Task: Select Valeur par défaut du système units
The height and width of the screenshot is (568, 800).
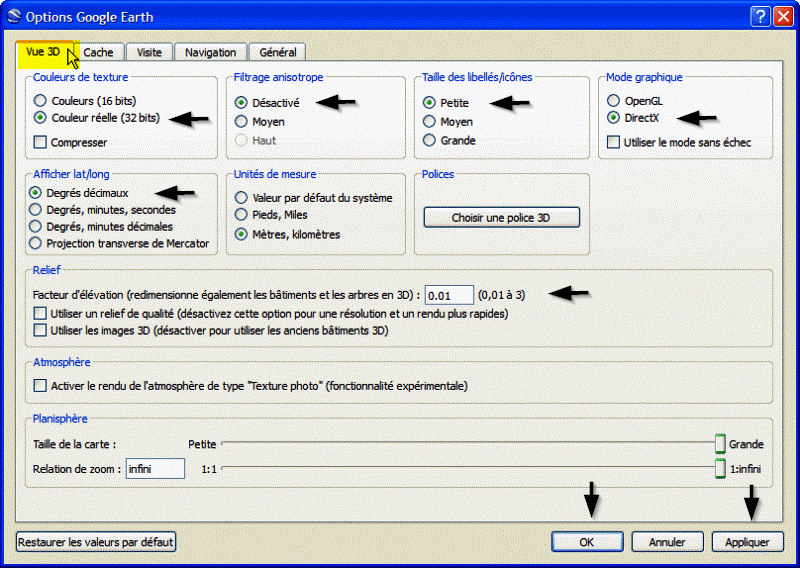Action: pyautogui.click(x=241, y=197)
